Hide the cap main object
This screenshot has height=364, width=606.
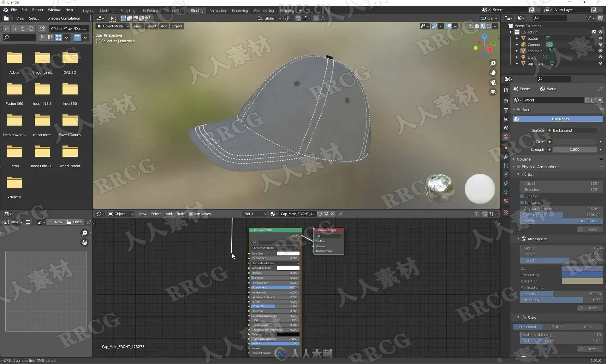tap(600, 51)
